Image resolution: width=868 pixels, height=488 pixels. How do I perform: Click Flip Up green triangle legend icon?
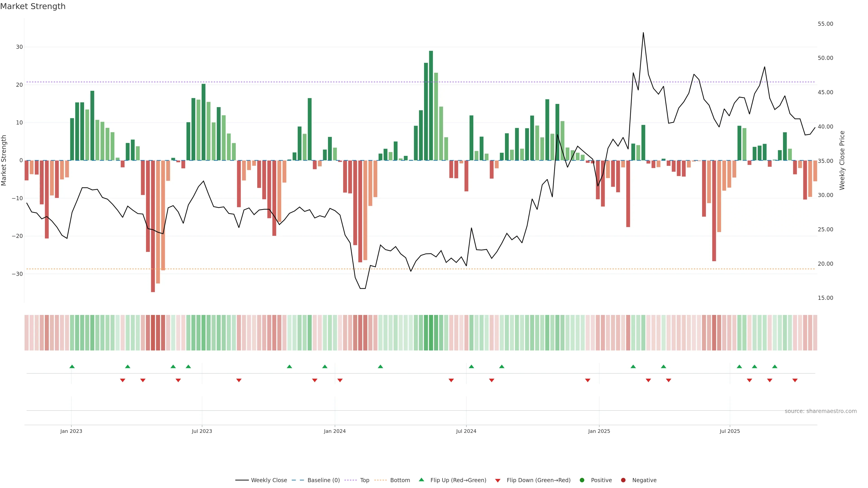(421, 480)
